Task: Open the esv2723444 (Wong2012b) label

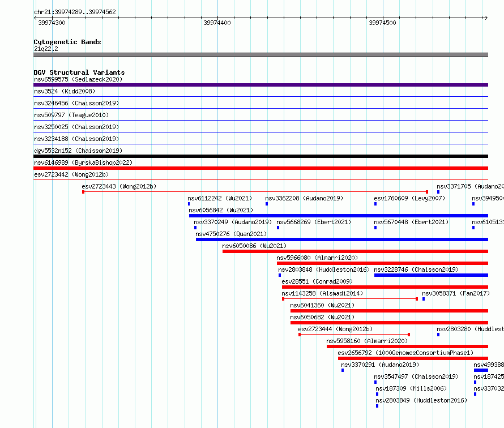Action: [335, 329]
